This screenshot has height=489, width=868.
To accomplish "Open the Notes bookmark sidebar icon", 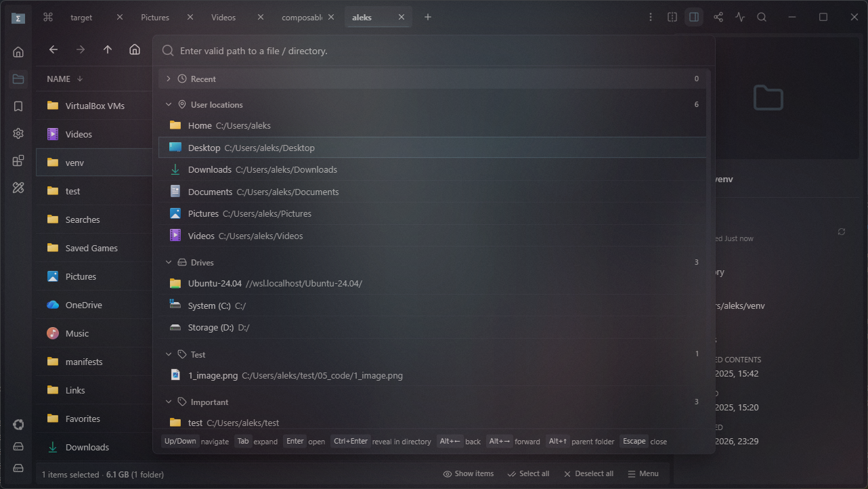I will [18, 106].
